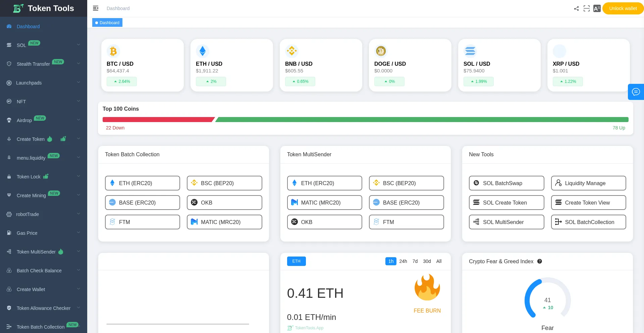The width and height of the screenshot is (644, 333).
Task: Click the Solana coin icon
Action: [x=470, y=51]
